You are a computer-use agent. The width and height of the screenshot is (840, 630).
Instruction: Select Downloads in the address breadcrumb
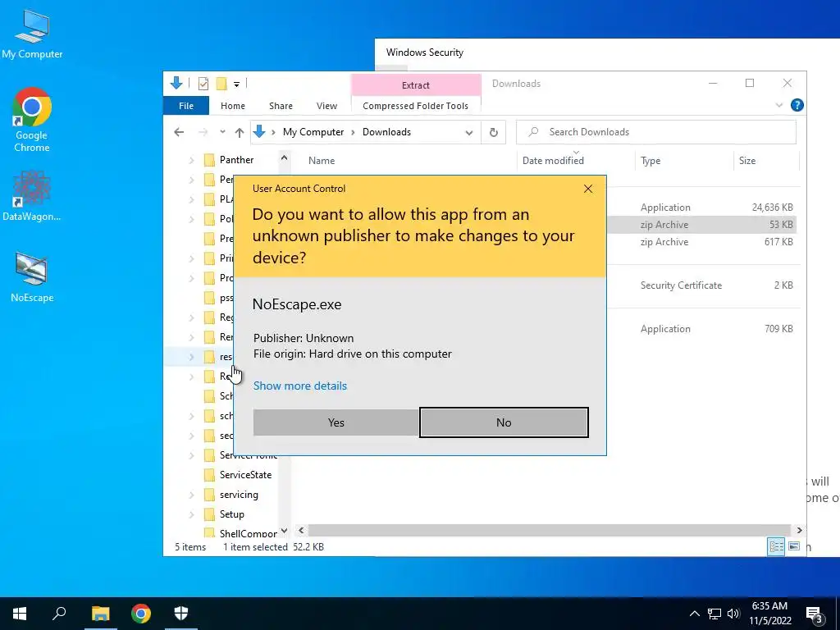tap(386, 132)
